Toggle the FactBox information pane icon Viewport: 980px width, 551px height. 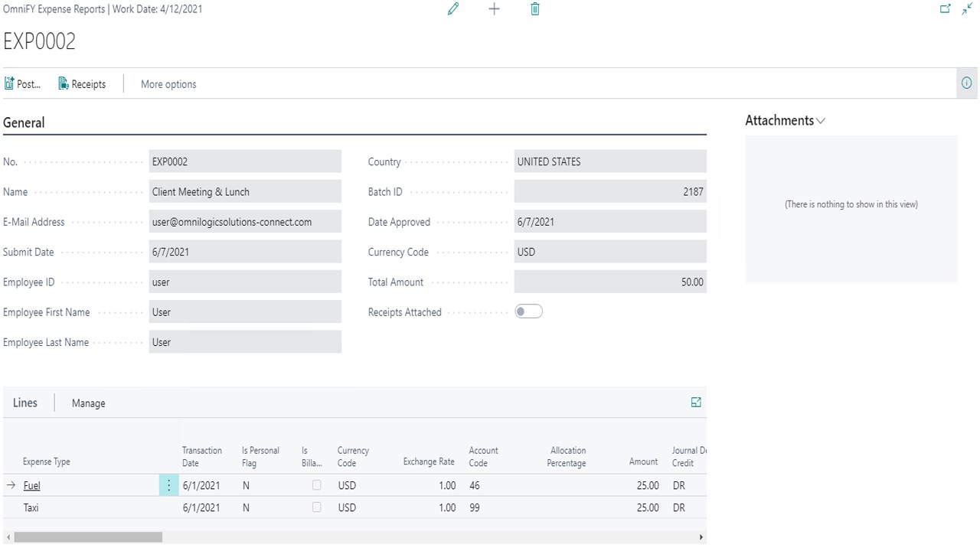point(967,83)
